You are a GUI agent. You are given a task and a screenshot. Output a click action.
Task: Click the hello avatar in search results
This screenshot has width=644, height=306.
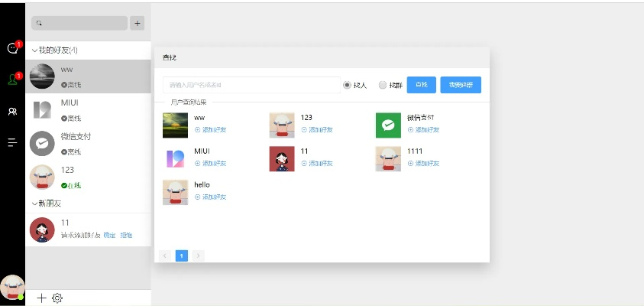(176, 193)
